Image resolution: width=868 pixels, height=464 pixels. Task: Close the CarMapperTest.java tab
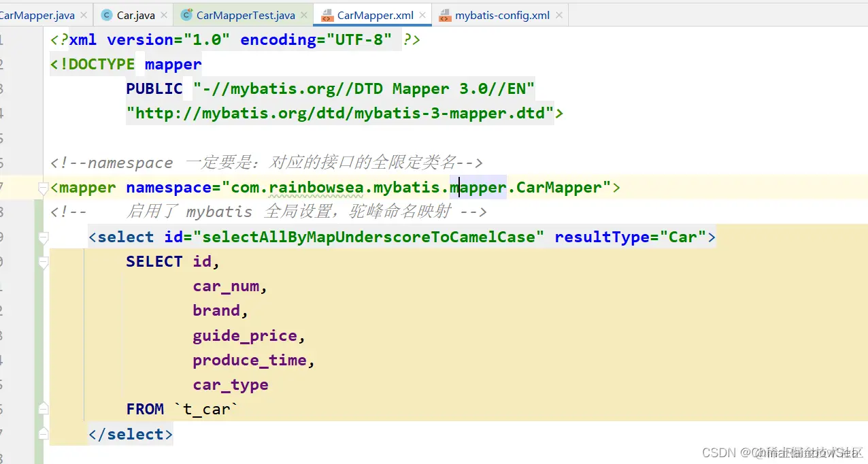click(x=304, y=15)
